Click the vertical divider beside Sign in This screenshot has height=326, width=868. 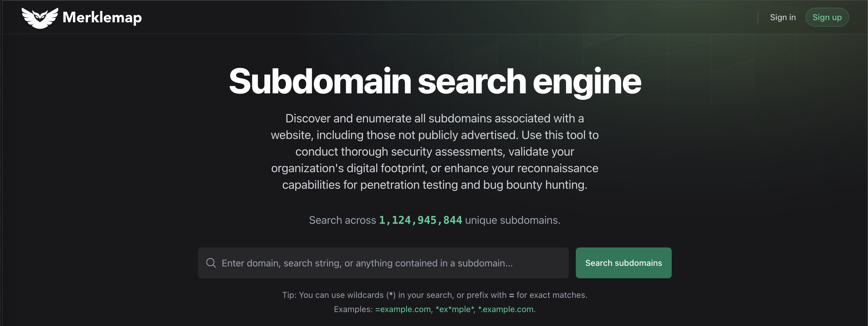tap(758, 17)
